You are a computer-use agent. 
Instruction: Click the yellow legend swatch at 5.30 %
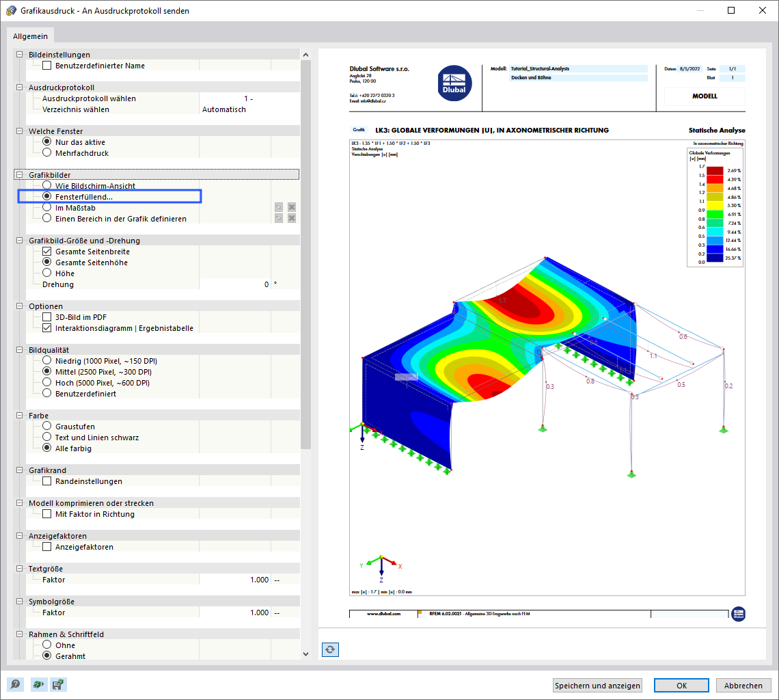[715, 205]
